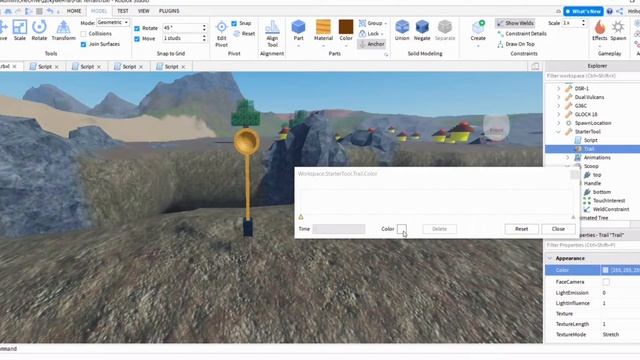
Task: Open the Mode Geometric dropdown
Action: tap(113, 22)
